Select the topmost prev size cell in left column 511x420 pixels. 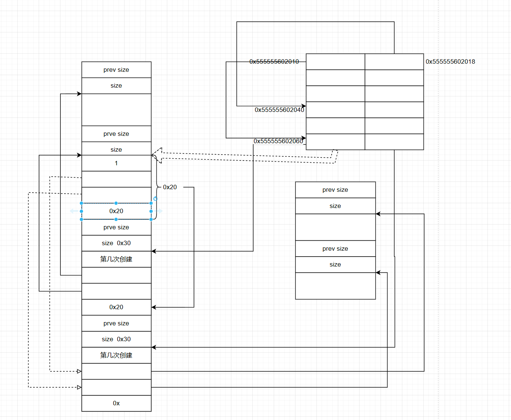(x=116, y=70)
